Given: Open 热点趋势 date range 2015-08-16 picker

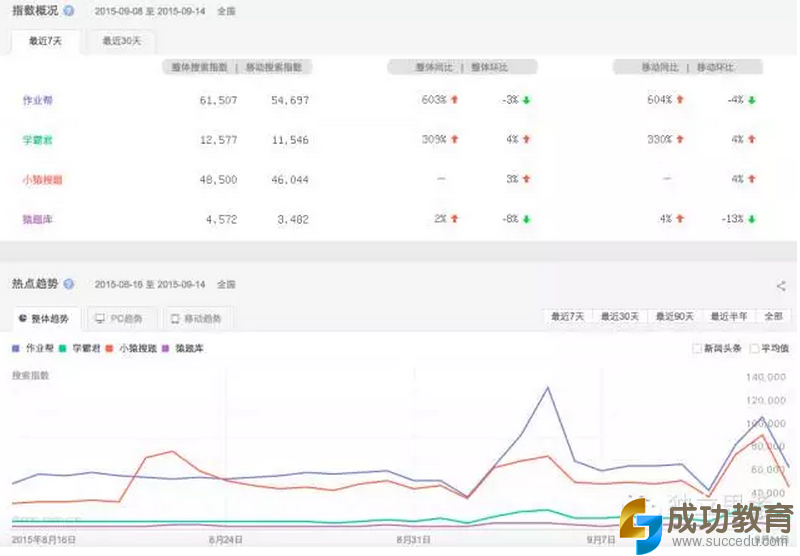Looking at the screenshot, I should 151,285.
